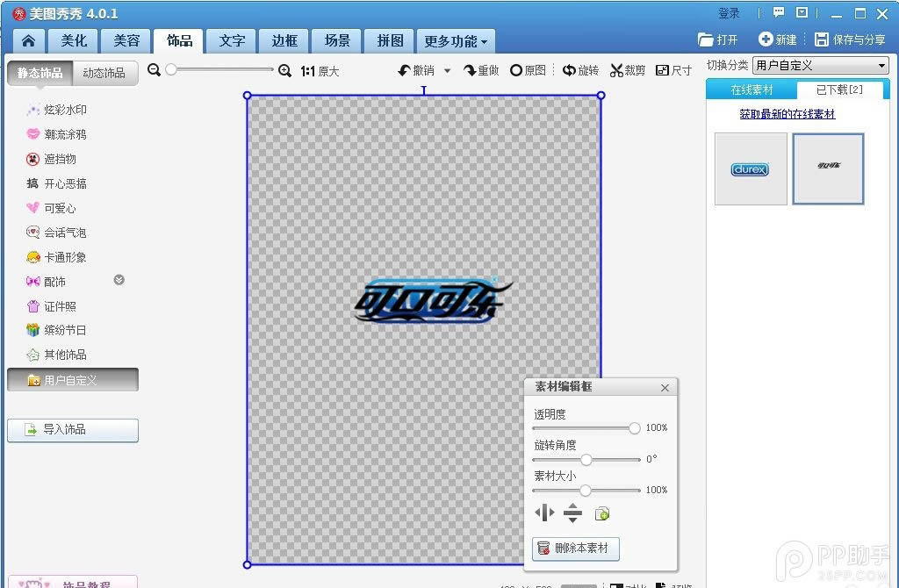Click the top-right canvas corner handle
The width and height of the screenshot is (899, 588).
[x=601, y=95]
